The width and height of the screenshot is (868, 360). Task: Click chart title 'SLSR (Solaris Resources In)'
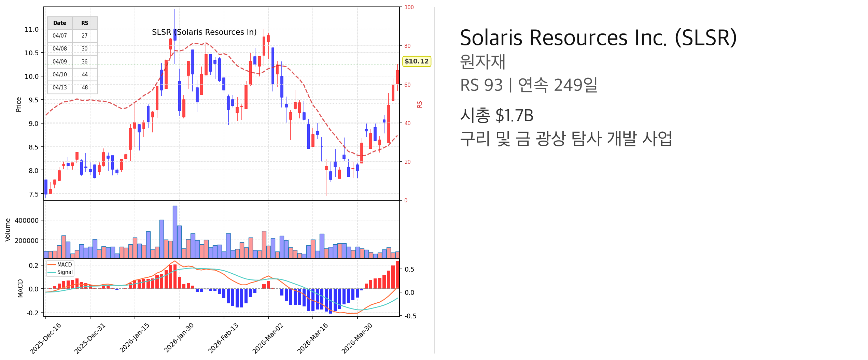tap(204, 32)
